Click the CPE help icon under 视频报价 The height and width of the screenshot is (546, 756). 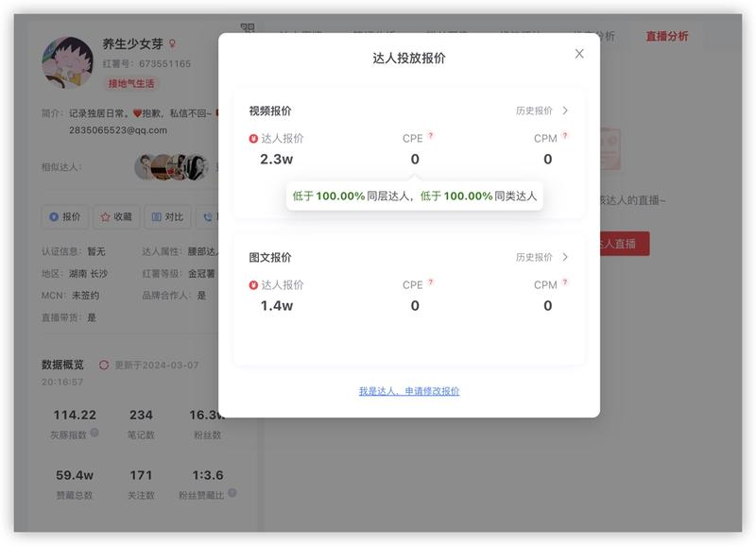click(x=431, y=136)
